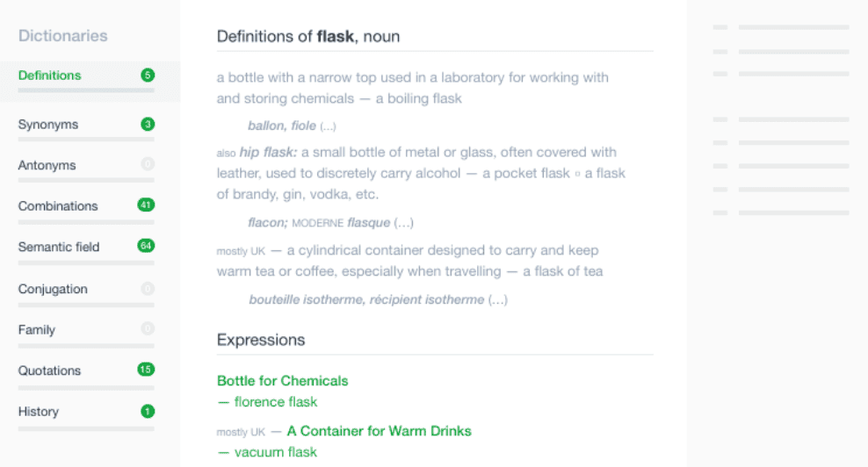The width and height of the screenshot is (868, 467).
Task: Click the Synonyms count badge showing 3
Action: tap(148, 125)
